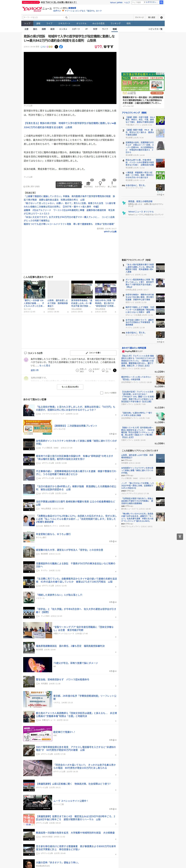Click the リアクション UTY partner logo

point(104,47)
